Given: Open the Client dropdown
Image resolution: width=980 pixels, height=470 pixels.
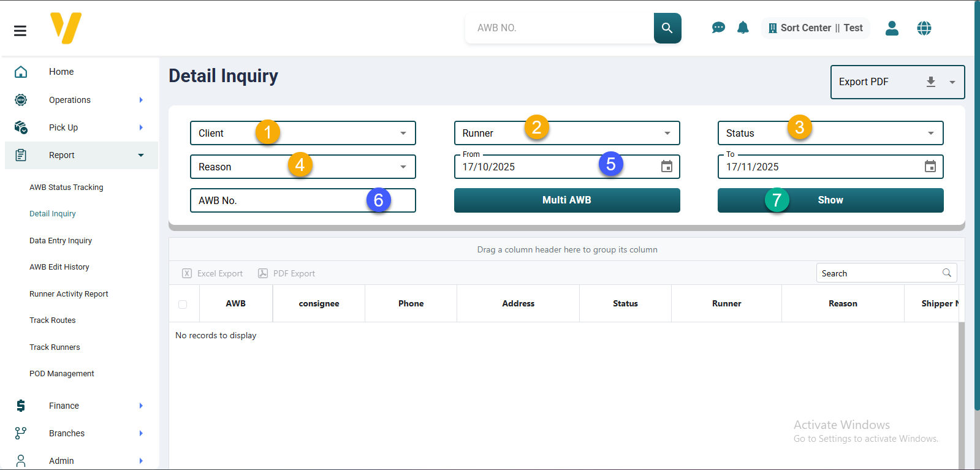Looking at the screenshot, I should click(x=403, y=133).
